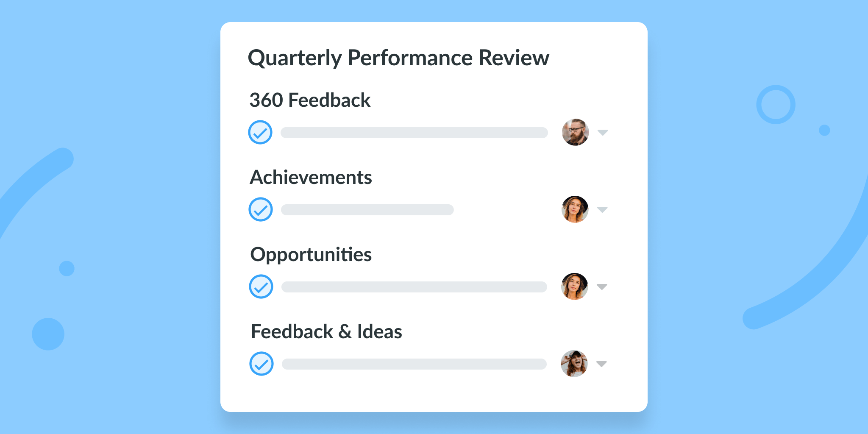Click the 360 Feedback item text bar
Screen dimensions: 868x434
(414, 133)
